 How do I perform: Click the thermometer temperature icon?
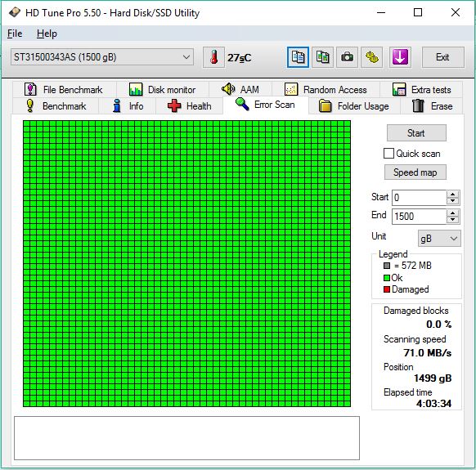click(213, 57)
